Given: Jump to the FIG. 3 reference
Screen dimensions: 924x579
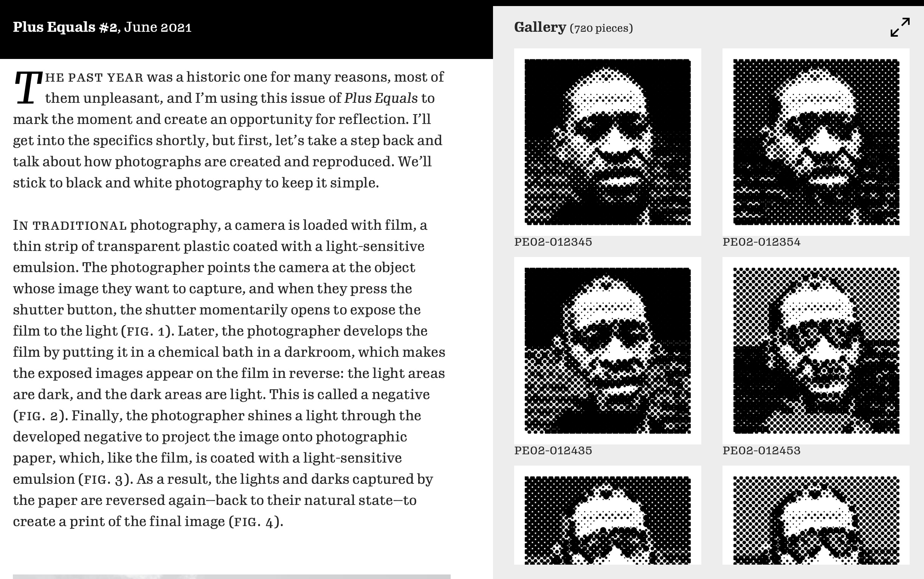Looking at the screenshot, I should click(x=104, y=480).
